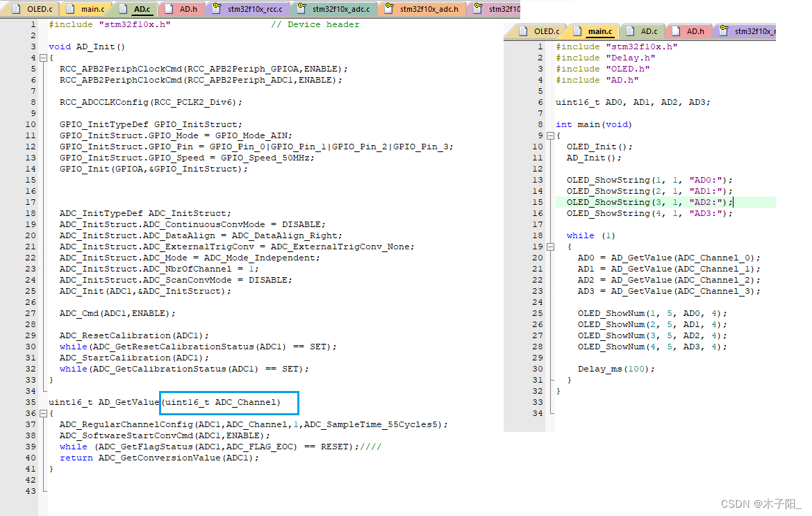This screenshot has height=516, width=812.
Task: Click the ADC_ExternalTrigConv_None line
Action: 237,247
